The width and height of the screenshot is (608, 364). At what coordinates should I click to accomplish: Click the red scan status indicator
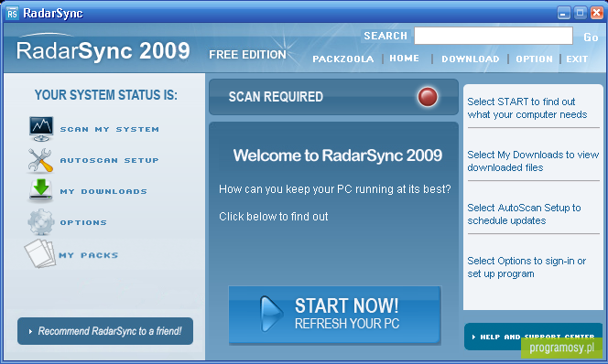pyautogui.click(x=428, y=97)
